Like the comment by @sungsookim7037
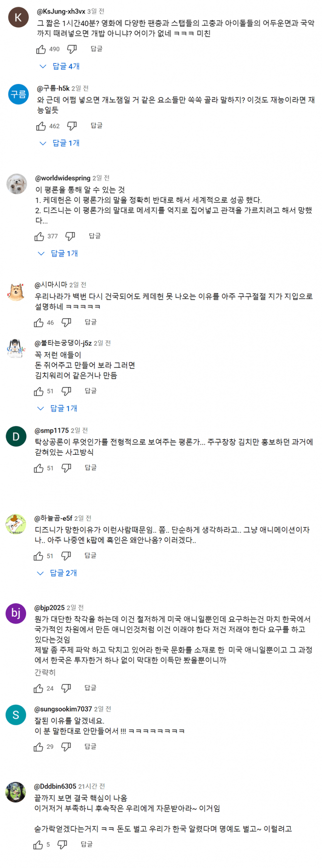The width and height of the screenshot is (322, 868). pos(39,747)
